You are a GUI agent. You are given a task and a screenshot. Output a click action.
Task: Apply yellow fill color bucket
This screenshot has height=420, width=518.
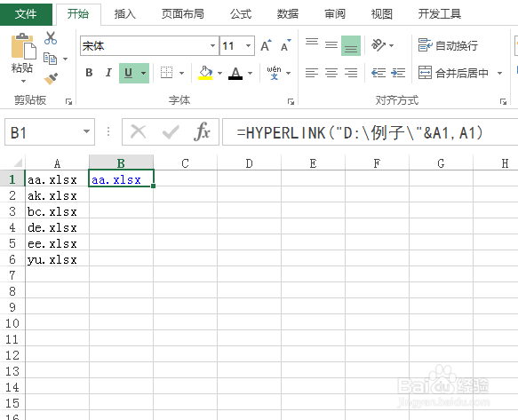[x=205, y=73]
